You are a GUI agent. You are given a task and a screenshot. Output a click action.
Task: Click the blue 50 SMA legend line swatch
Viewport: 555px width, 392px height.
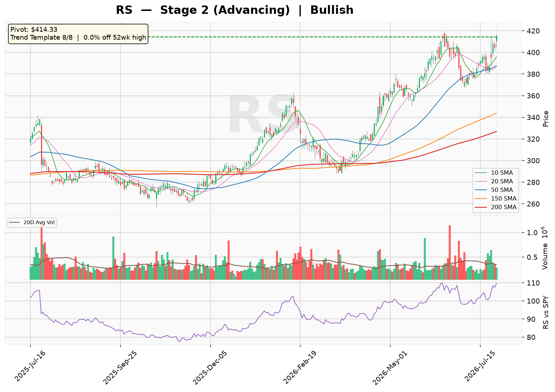[x=481, y=190]
